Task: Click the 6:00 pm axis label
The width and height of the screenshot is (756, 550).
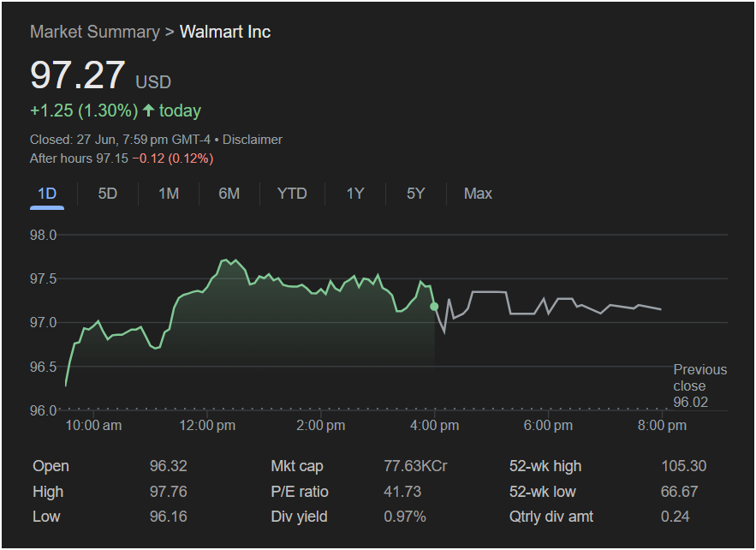Action: (x=548, y=426)
